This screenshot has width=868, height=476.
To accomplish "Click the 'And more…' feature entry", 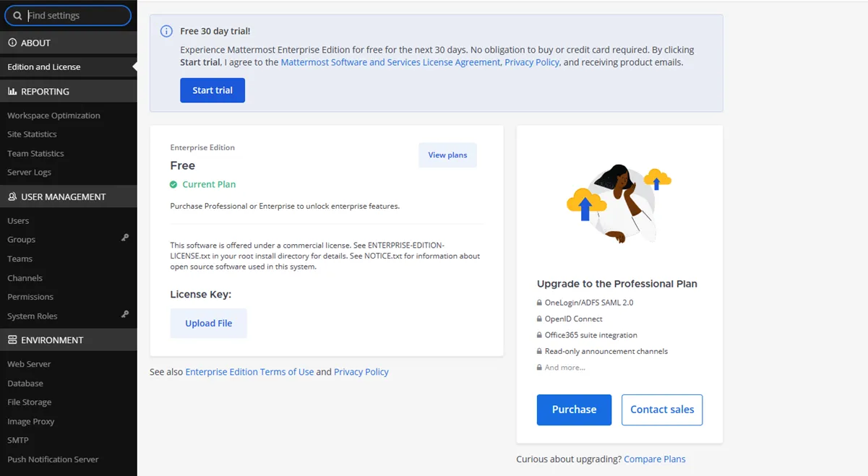I will pyautogui.click(x=565, y=368).
